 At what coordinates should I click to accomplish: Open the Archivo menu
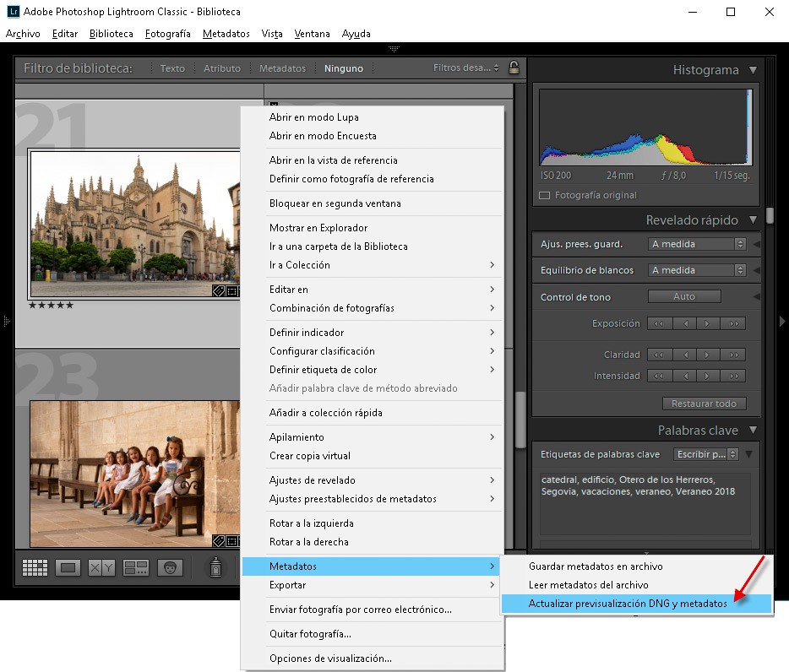tap(23, 34)
